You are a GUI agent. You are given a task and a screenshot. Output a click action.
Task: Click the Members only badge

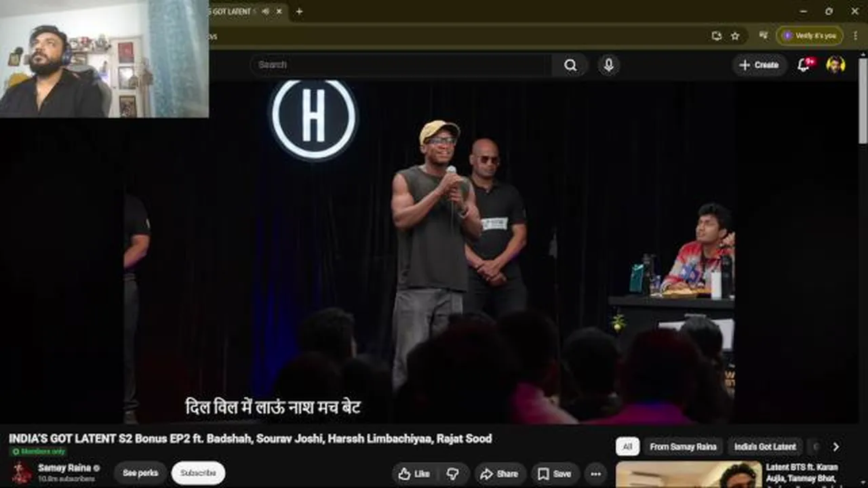pos(39,451)
